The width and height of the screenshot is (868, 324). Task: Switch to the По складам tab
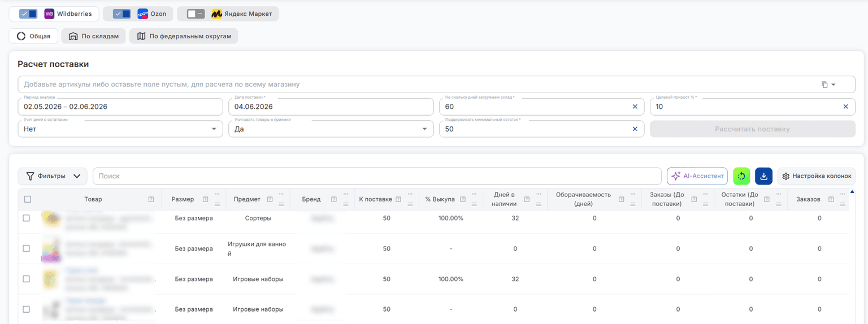click(x=93, y=36)
